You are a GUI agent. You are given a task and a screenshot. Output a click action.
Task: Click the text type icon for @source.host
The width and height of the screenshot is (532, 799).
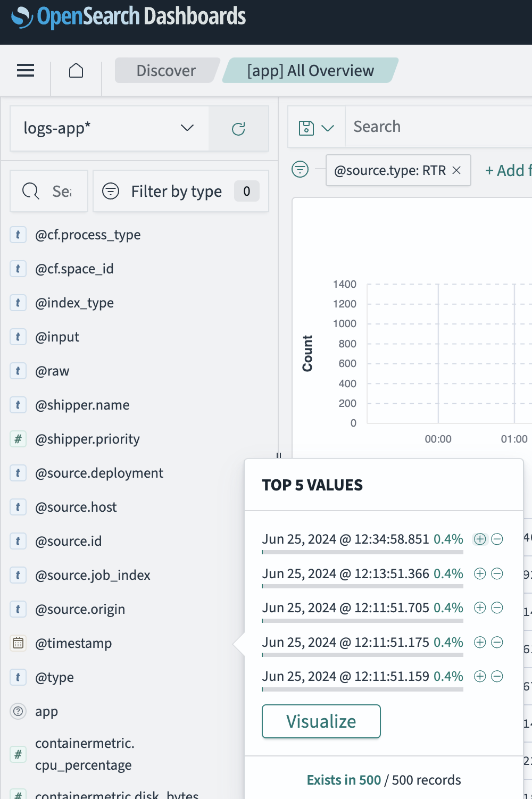(18, 507)
